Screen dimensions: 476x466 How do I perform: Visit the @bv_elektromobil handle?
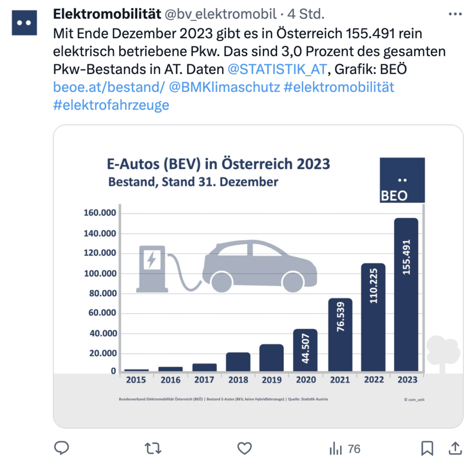(220, 14)
